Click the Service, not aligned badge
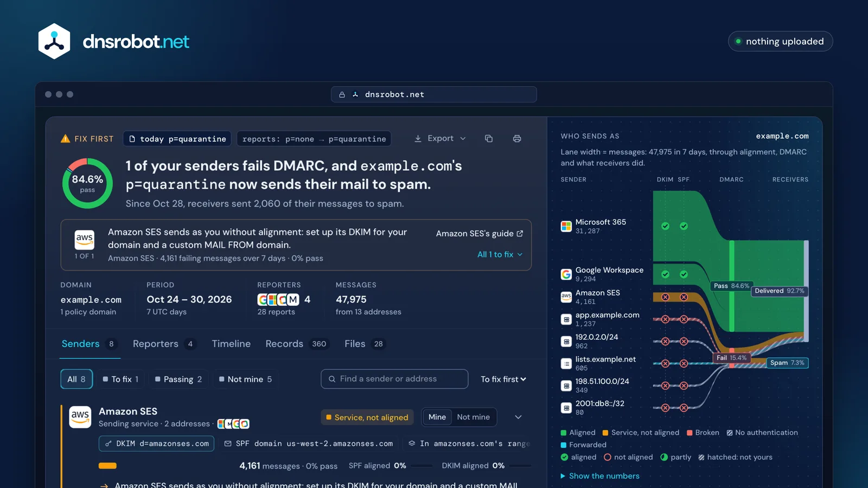The image size is (868, 488). tap(367, 417)
